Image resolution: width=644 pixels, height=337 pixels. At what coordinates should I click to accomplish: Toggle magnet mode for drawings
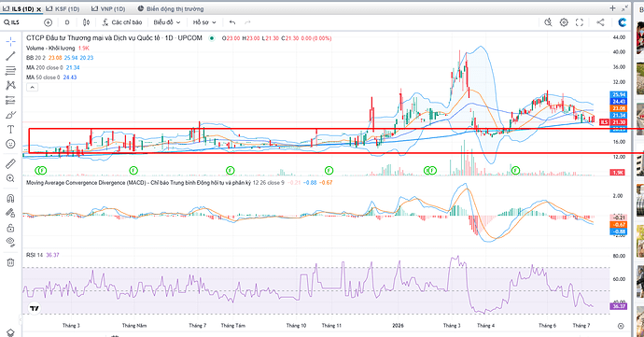10,198
